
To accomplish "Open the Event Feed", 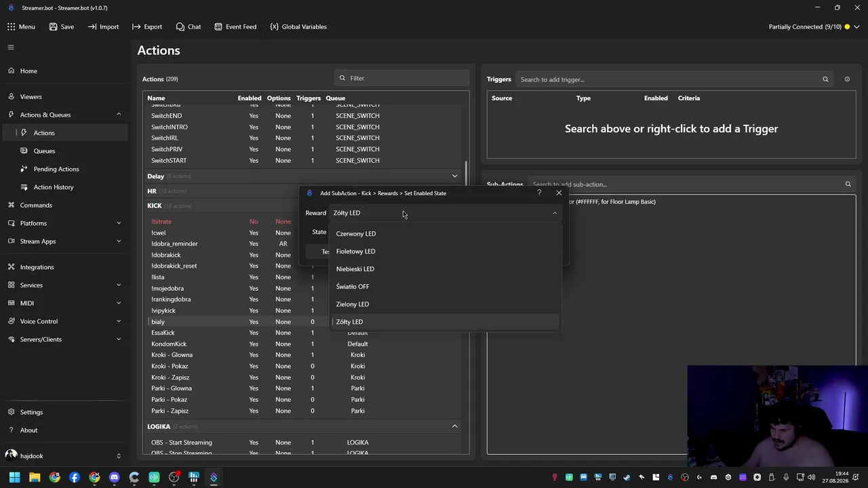I will [x=235, y=26].
